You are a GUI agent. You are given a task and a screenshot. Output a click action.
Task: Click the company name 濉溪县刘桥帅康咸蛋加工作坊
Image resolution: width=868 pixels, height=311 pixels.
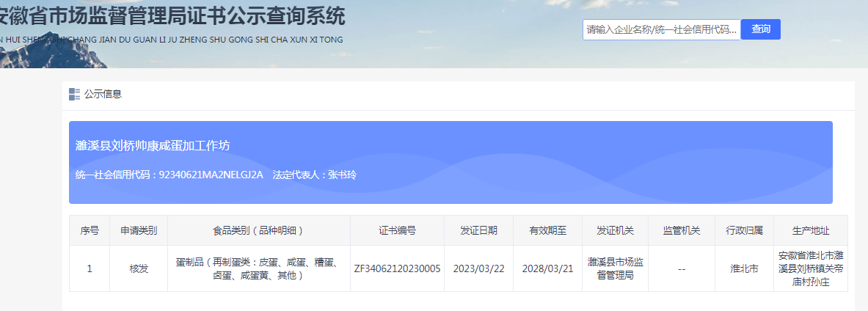click(x=153, y=146)
